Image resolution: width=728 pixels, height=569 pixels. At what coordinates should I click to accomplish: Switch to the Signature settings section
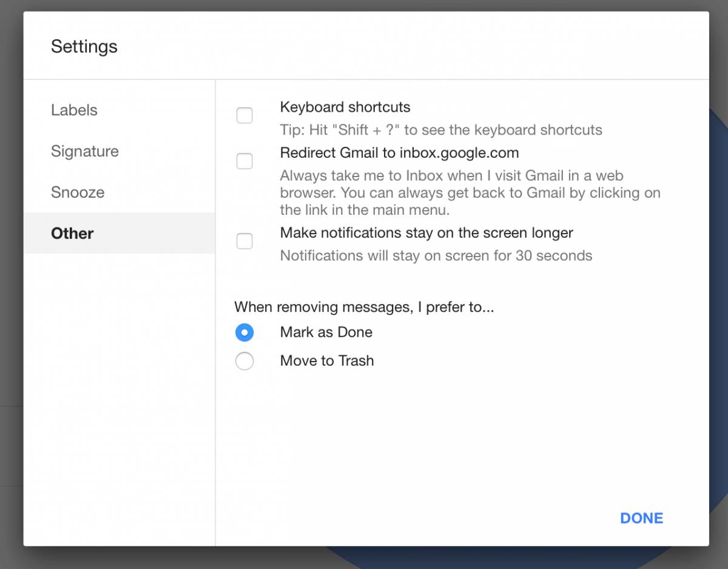(x=85, y=151)
